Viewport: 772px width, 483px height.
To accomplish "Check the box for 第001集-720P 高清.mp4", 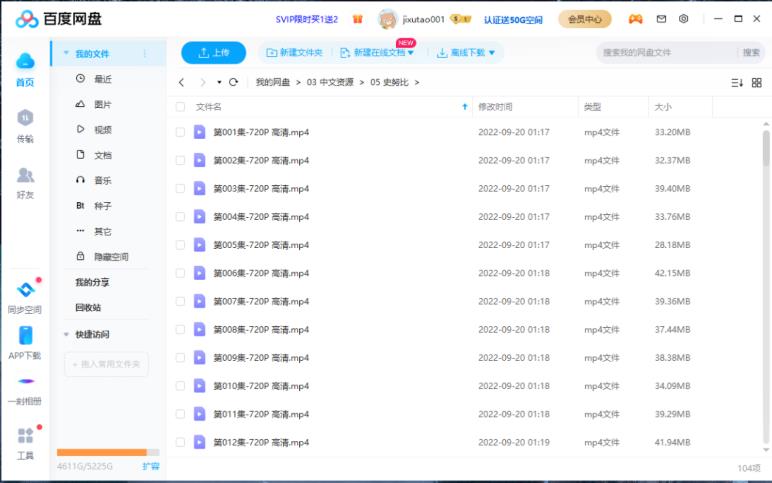I will point(180,132).
